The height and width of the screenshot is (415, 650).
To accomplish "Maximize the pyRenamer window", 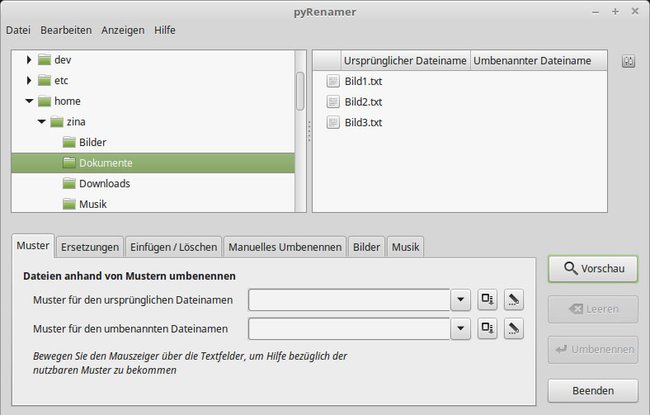I will coord(615,12).
